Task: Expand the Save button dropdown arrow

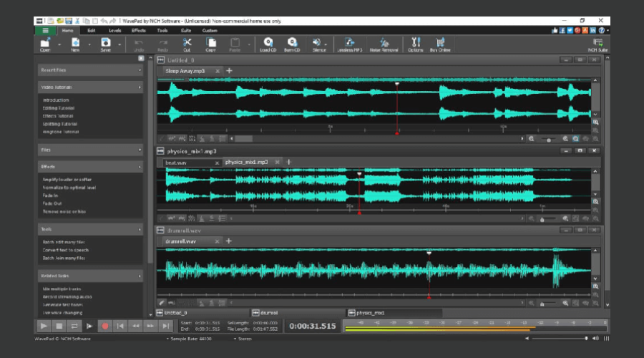Action: [x=119, y=44]
